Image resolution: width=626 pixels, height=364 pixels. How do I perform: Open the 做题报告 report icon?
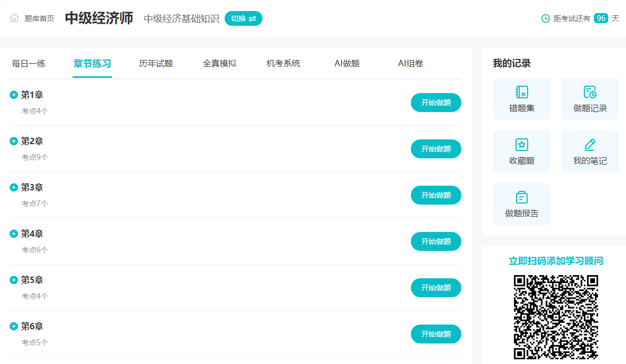pos(521,197)
